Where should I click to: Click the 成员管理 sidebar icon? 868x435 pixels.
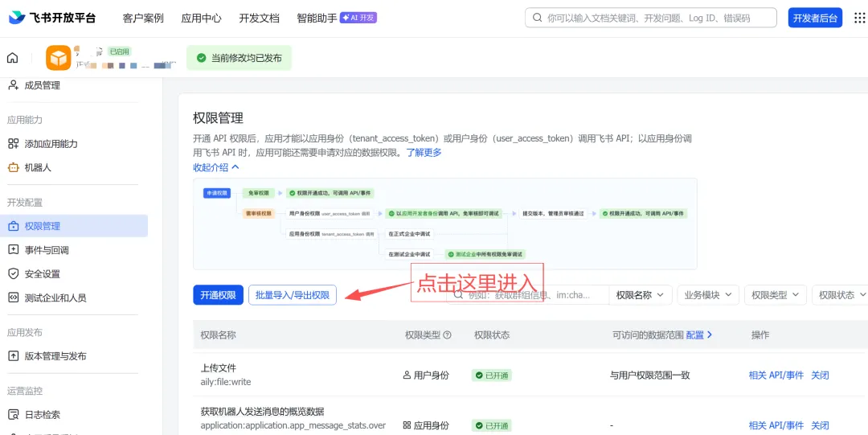tap(14, 85)
